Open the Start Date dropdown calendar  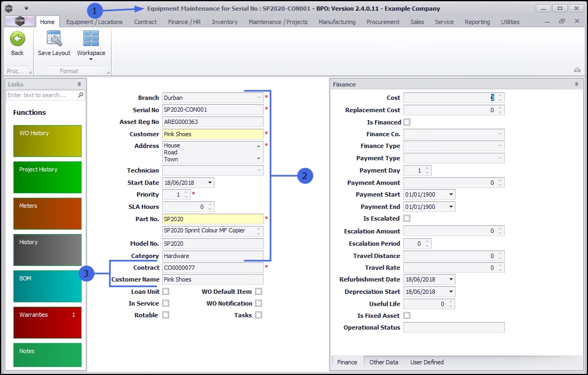210,183
